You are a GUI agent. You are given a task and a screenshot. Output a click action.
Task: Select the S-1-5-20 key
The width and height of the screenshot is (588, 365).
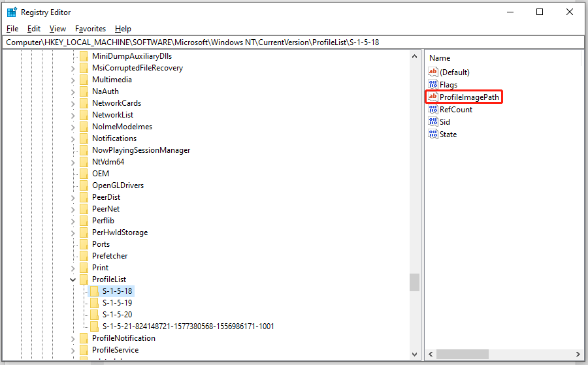pos(117,315)
